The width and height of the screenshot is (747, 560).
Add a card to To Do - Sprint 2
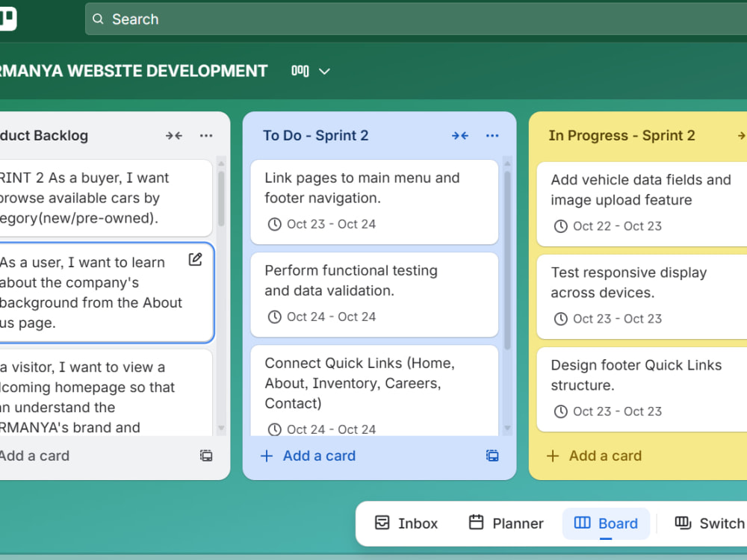(x=309, y=456)
